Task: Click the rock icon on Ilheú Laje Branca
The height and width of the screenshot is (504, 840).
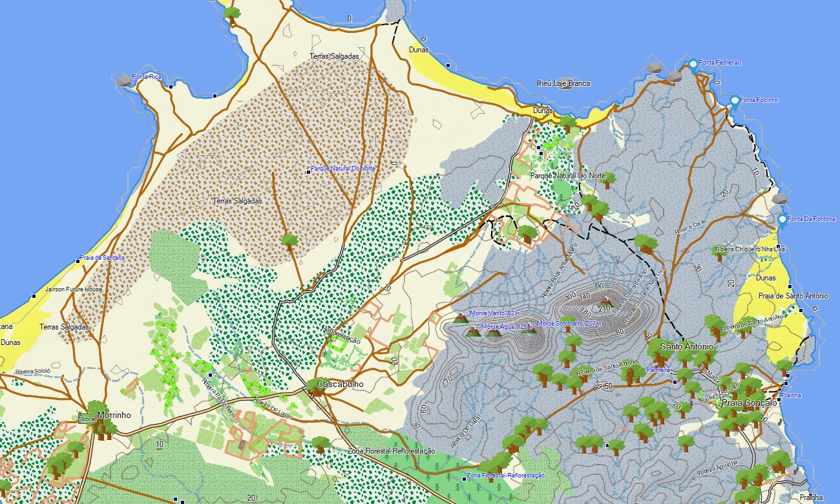Action: point(566,83)
